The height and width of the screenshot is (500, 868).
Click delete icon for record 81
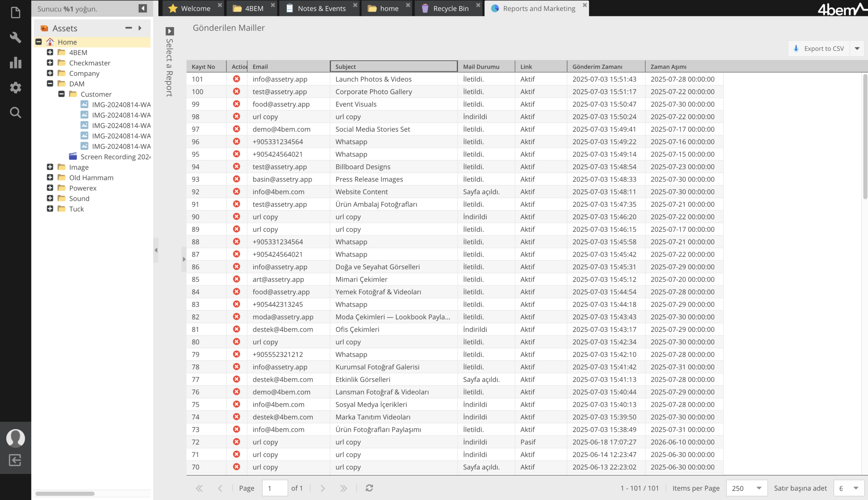point(236,329)
